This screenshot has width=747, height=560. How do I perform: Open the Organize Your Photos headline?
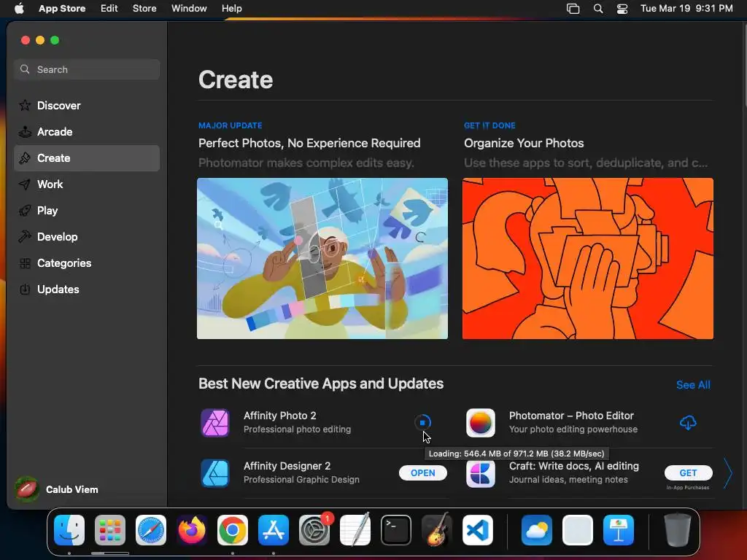524,144
